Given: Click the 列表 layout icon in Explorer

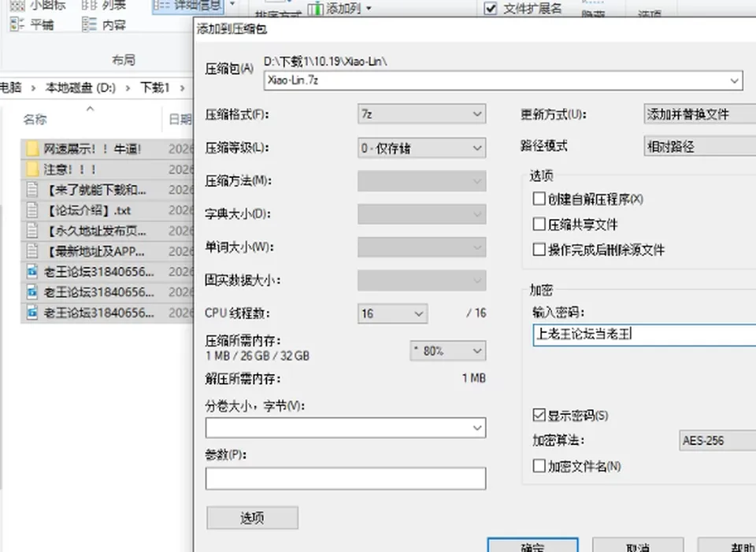Looking at the screenshot, I should tap(89, 5).
